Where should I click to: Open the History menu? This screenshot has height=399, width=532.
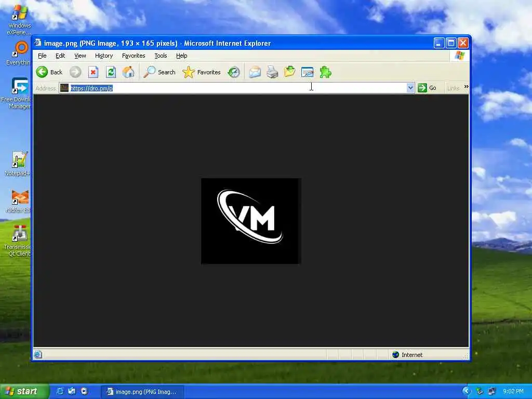coord(104,56)
